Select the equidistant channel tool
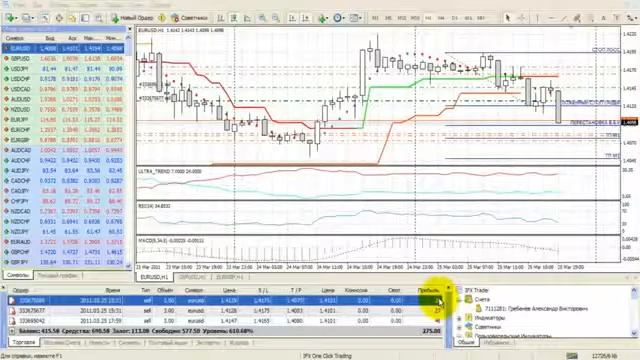 click(577, 18)
